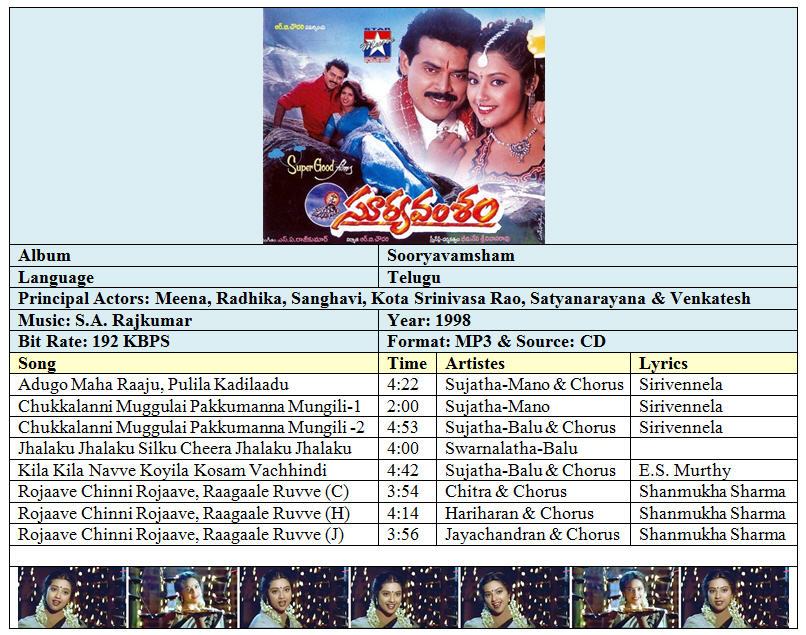
Task: Click the language value "Telugu"
Action: coord(414,277)
